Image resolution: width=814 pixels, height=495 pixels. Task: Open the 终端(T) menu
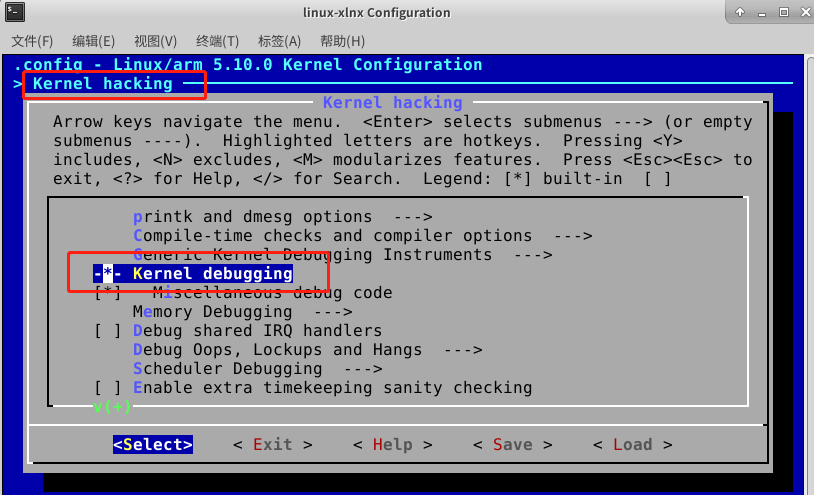(x=217, y=41)
